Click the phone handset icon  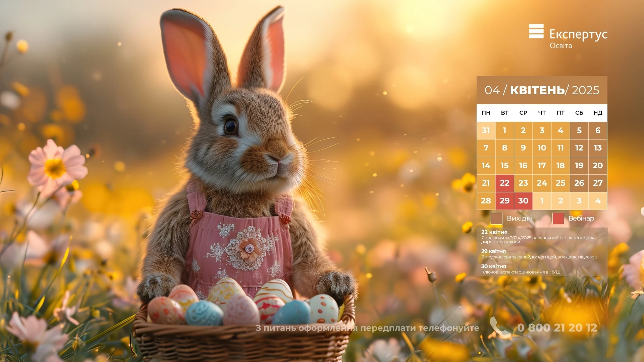[499, 327]
